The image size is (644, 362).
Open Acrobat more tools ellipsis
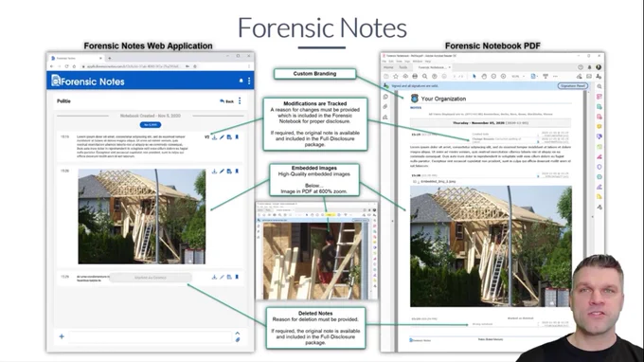(555, 77)
